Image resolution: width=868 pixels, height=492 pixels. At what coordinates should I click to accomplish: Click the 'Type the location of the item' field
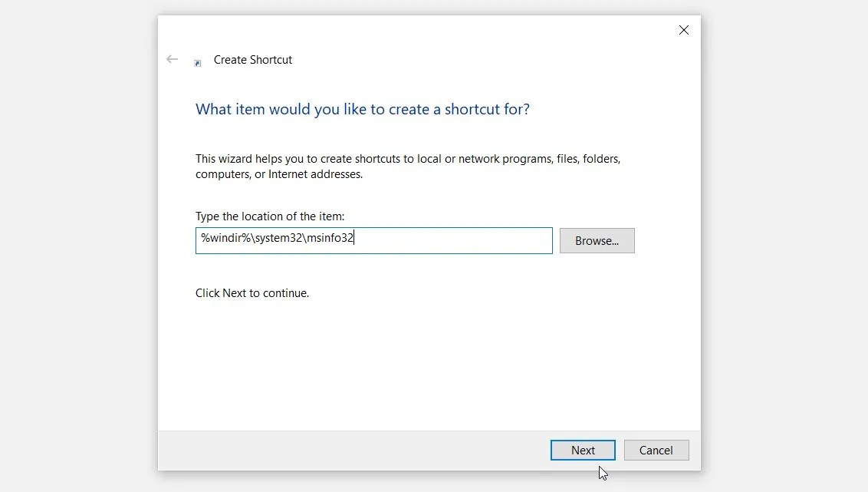click(373, 240)
